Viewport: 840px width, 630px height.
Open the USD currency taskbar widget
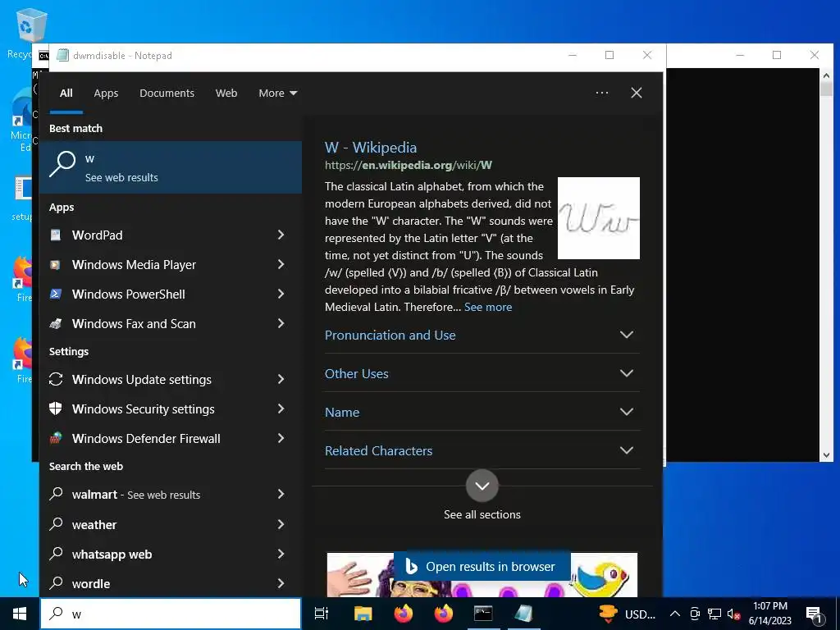tap(628, 614)
